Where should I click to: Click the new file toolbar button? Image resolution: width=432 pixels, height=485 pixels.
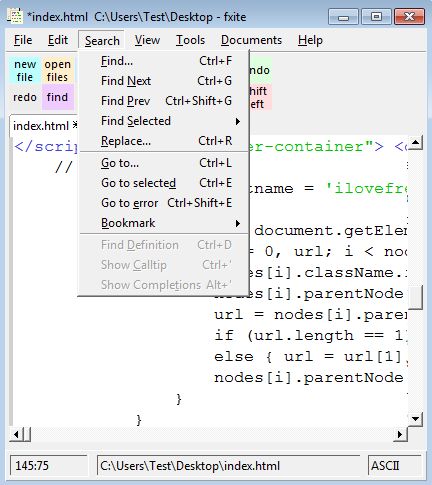[25, 70]
